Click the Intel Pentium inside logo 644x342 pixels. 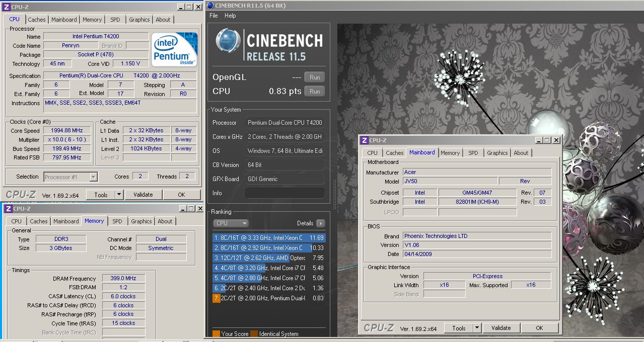click(x=175, y=49)
